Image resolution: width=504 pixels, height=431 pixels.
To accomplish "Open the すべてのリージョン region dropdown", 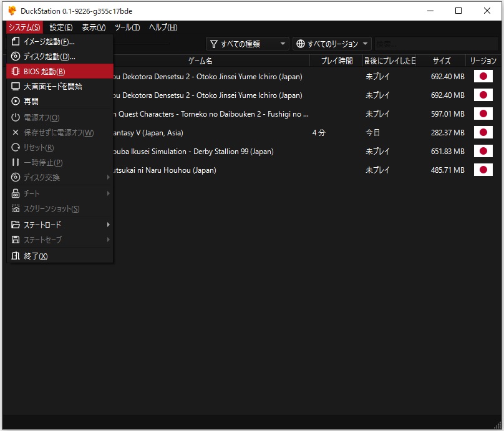I will tap(332, 44).
